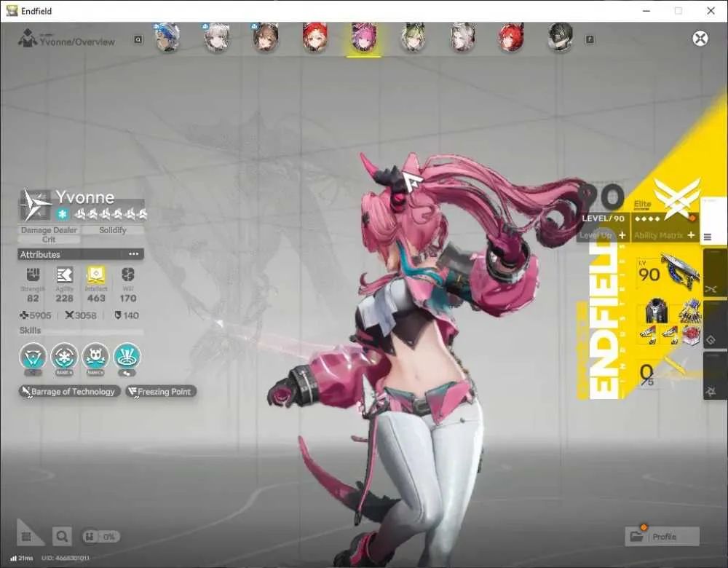This screenshot has height=568, width=728.
Task: Open the gauntlet gear slot
Action: 689,310
